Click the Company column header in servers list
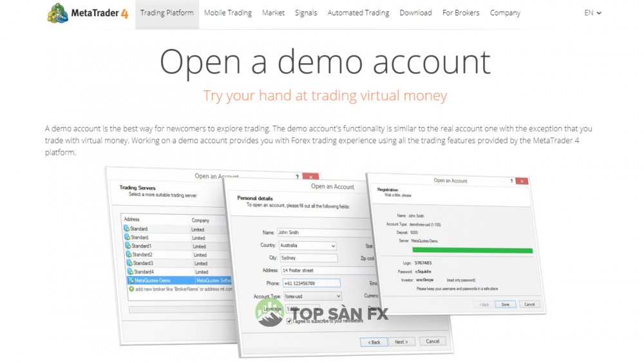The image size is (644, 363). click(x=200, y=221)
